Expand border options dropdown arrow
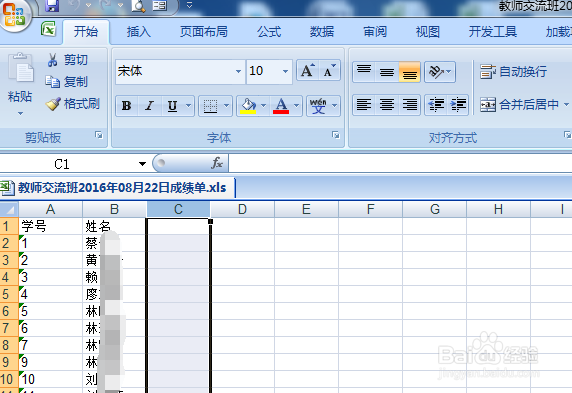This screenshot has height=393, width=572. click(227, 106)
